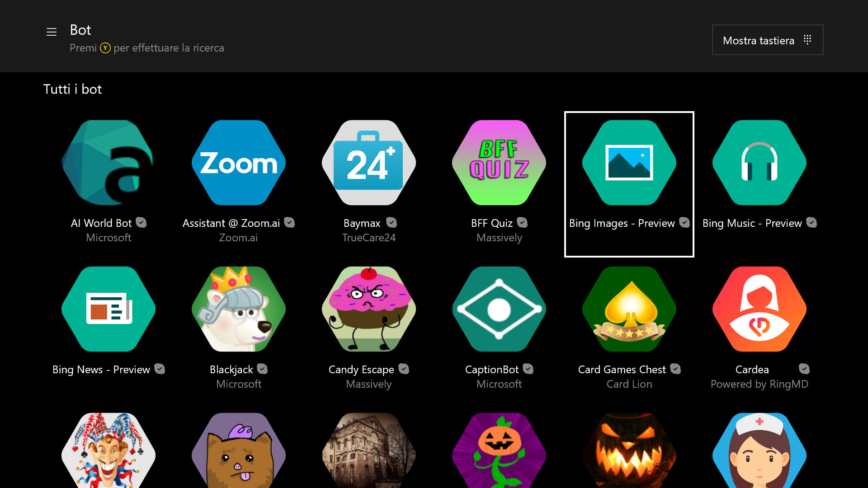Click the verified badge next to Cardea

tap(804, 369)
